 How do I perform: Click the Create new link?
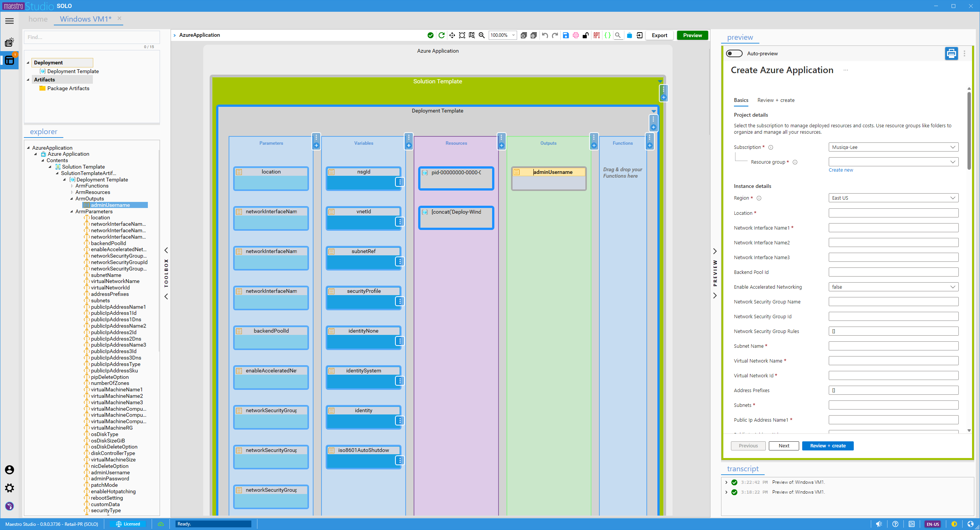840,170
